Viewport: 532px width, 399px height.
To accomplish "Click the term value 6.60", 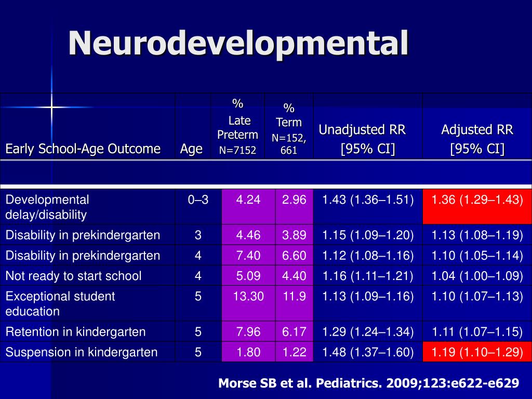I will [294, 256].
